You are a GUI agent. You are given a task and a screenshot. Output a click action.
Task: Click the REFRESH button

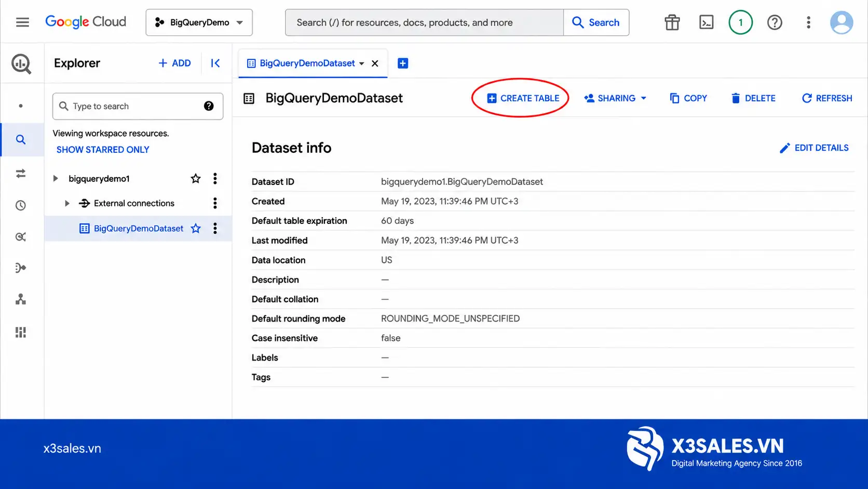pos(828,98)
